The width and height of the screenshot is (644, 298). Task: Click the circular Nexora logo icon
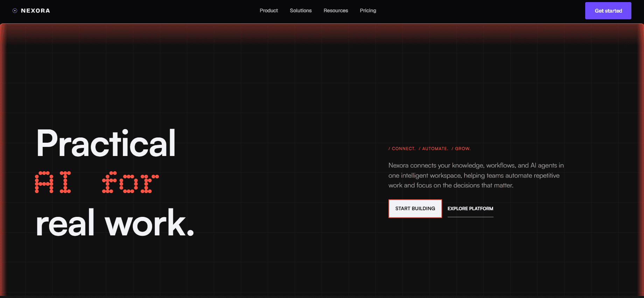(15, 11)
